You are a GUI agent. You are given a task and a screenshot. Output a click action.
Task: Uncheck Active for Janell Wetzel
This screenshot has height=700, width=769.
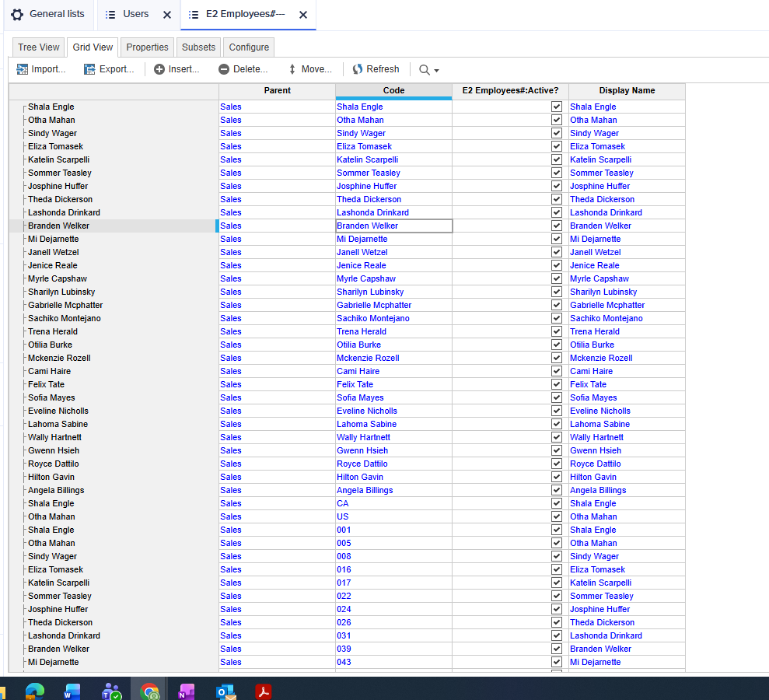pos(556,252)
